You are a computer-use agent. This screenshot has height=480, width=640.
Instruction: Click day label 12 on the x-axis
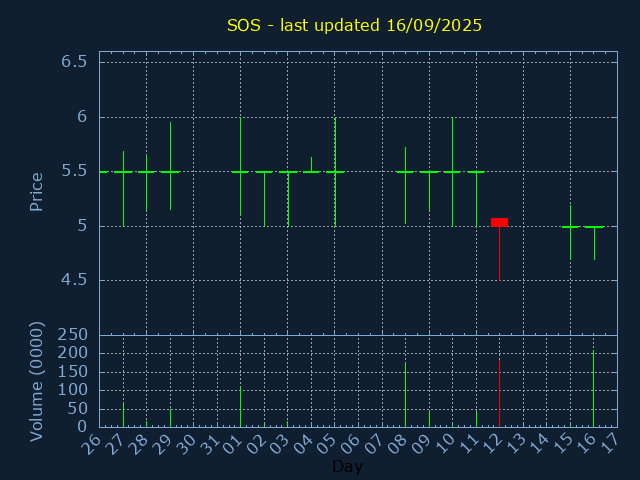click(x=491, y=444)
